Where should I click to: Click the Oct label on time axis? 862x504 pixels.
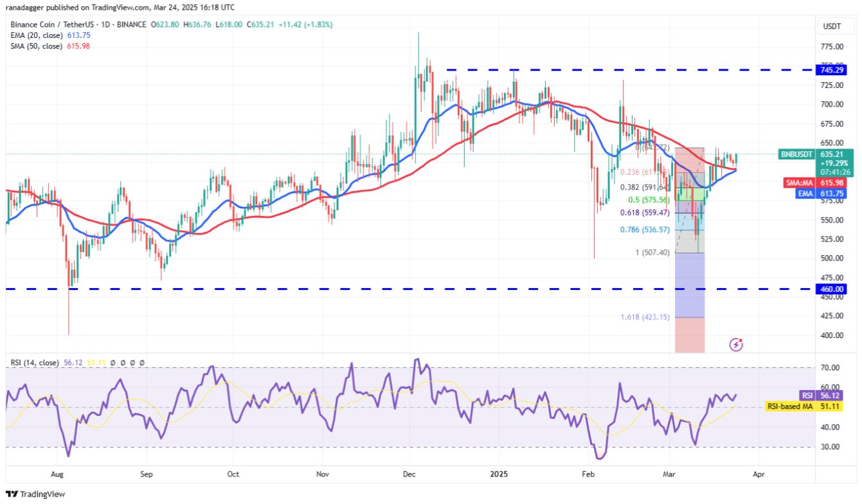click(233, 474)
